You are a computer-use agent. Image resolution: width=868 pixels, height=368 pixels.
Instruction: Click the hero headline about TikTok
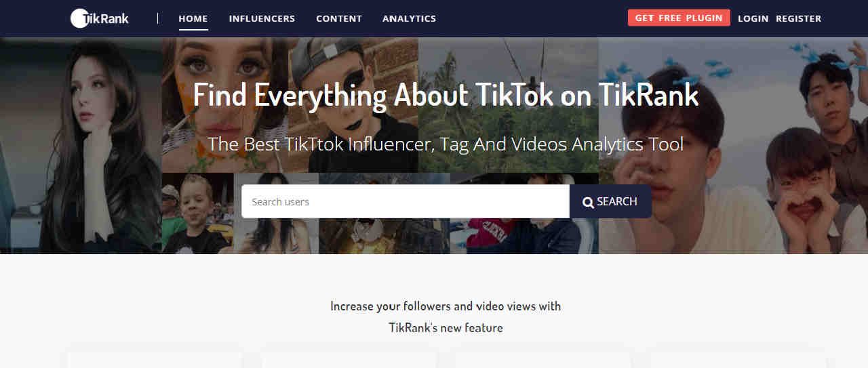pos(446,95)
